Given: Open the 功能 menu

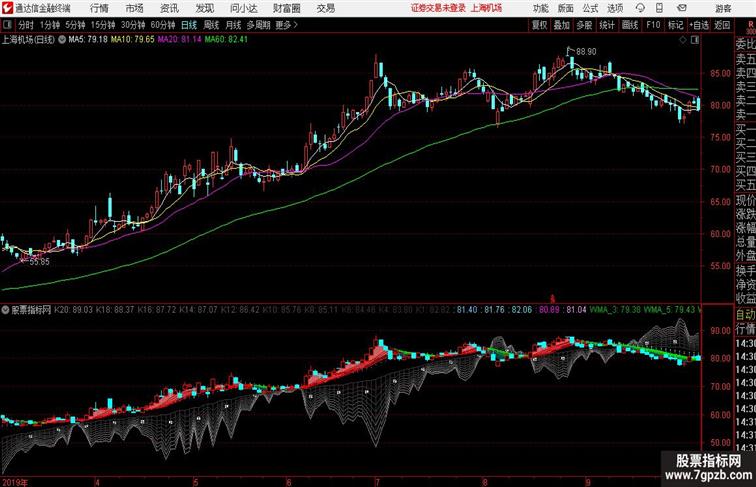Looking at the screenshot, I should [x=540, y=8].
